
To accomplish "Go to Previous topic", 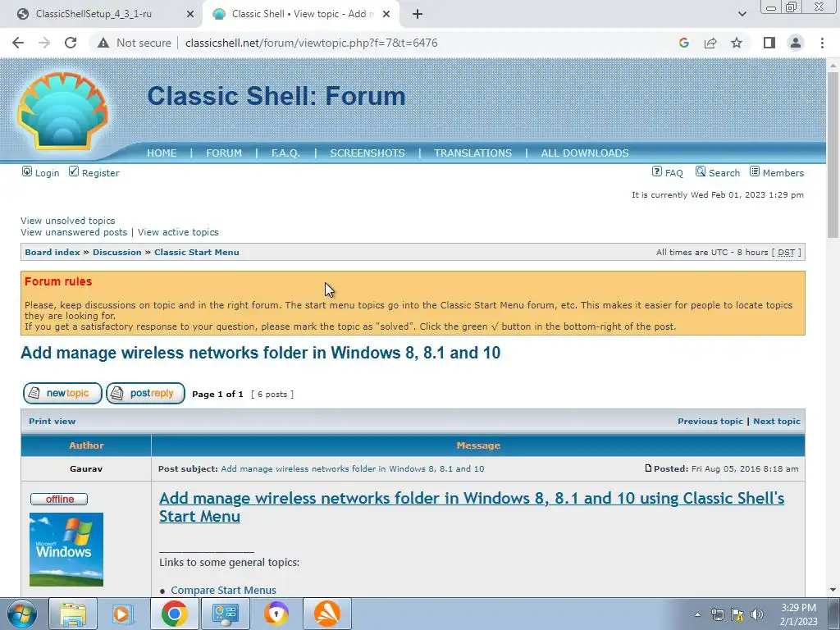I will point(710,422).
